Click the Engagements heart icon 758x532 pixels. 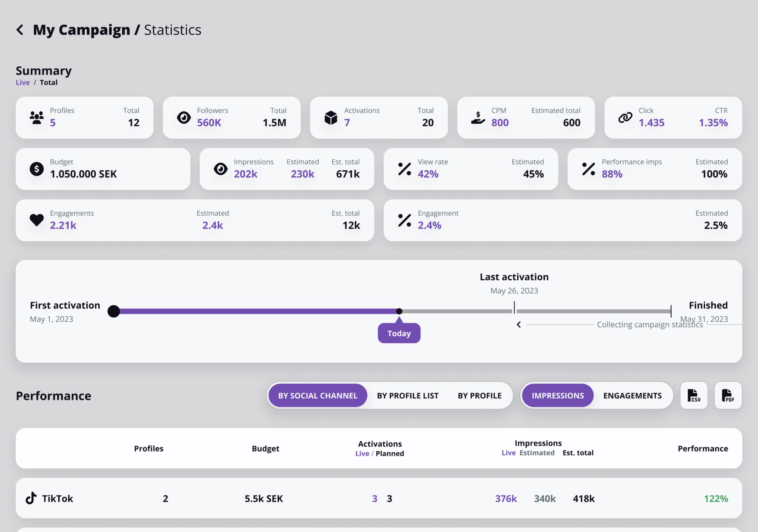(x=37, y=220)
